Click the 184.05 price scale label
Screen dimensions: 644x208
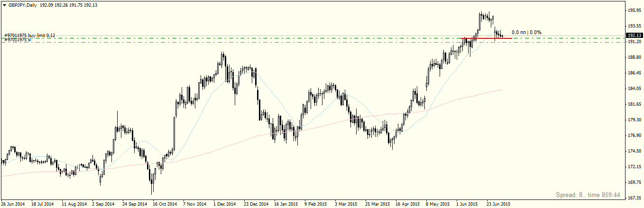coord(635,89)
